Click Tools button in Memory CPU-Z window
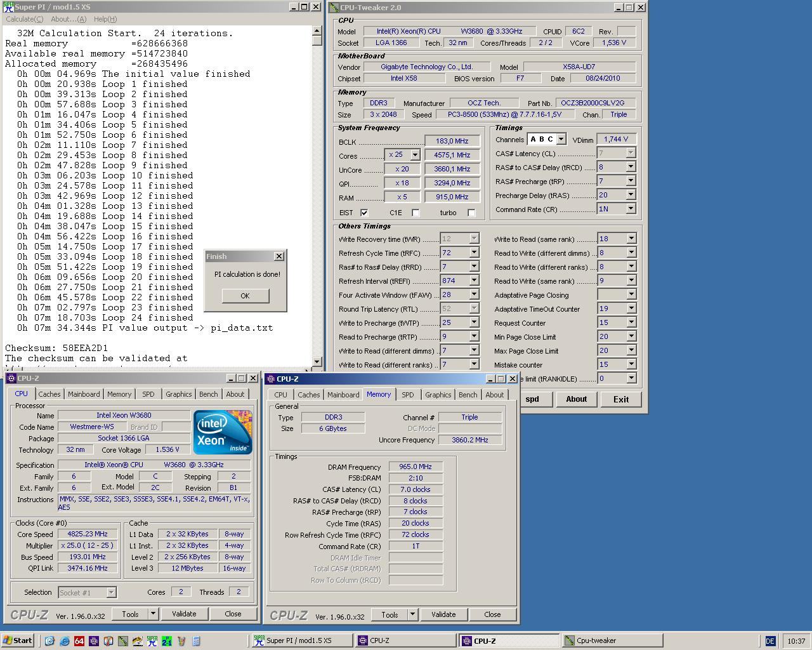Viewport: 812px width, 650px height. [x=390, y=614]
